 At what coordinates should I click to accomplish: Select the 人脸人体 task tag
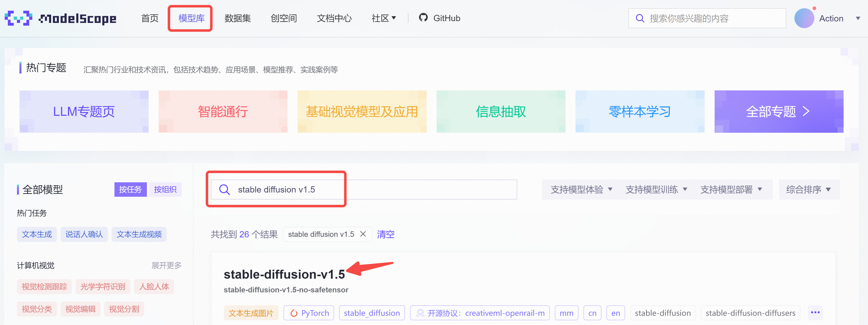(154, 286)
